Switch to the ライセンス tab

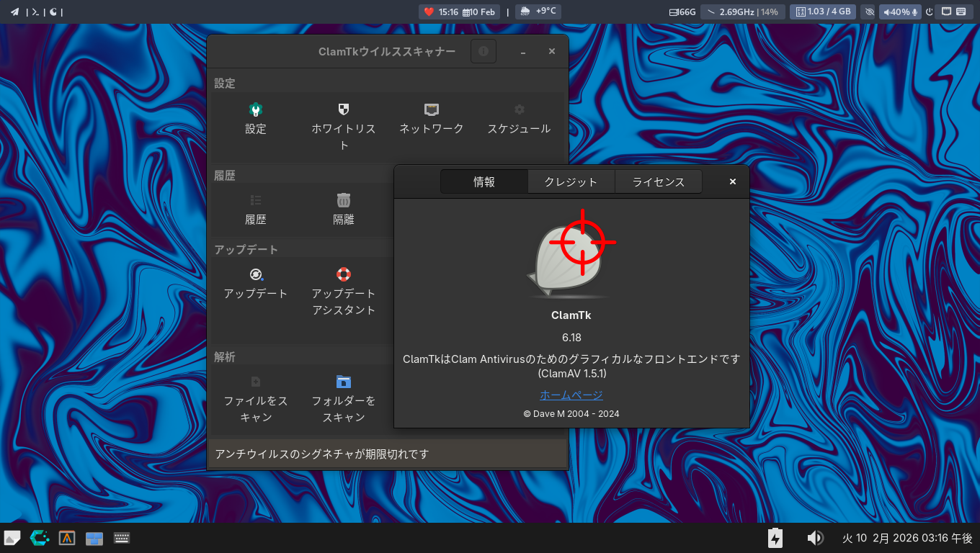click(x=659, y=182)
